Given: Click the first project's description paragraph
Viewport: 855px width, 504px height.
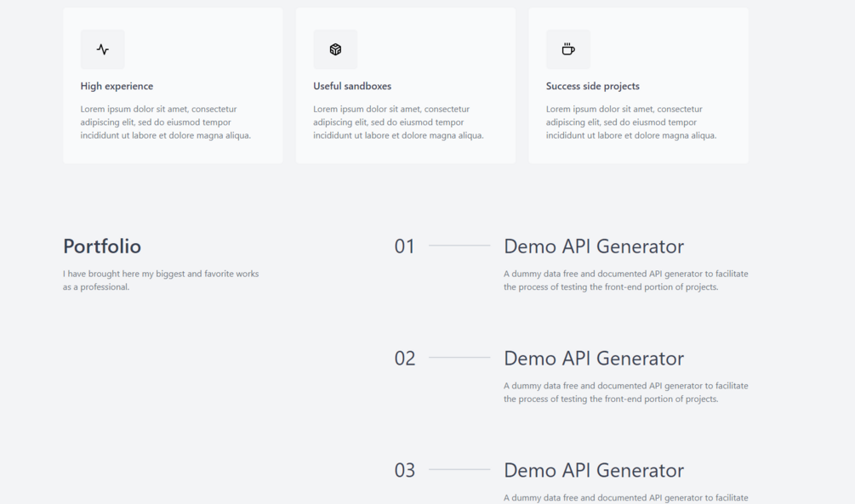Looking at the screenshot, I should 626,280.
